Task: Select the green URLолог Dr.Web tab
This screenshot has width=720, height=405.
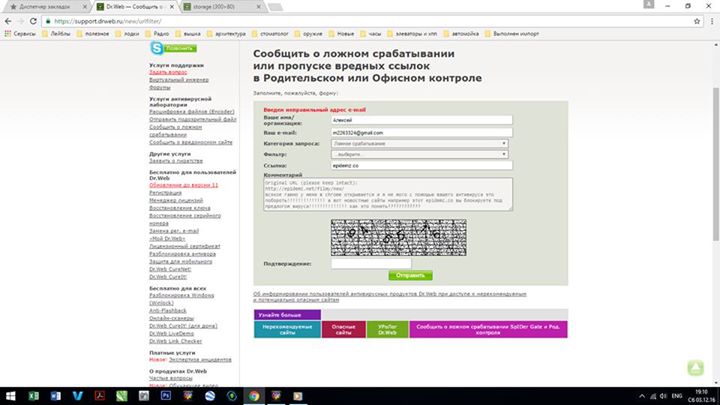Action: pyautogui.click(x=387, y=329)
